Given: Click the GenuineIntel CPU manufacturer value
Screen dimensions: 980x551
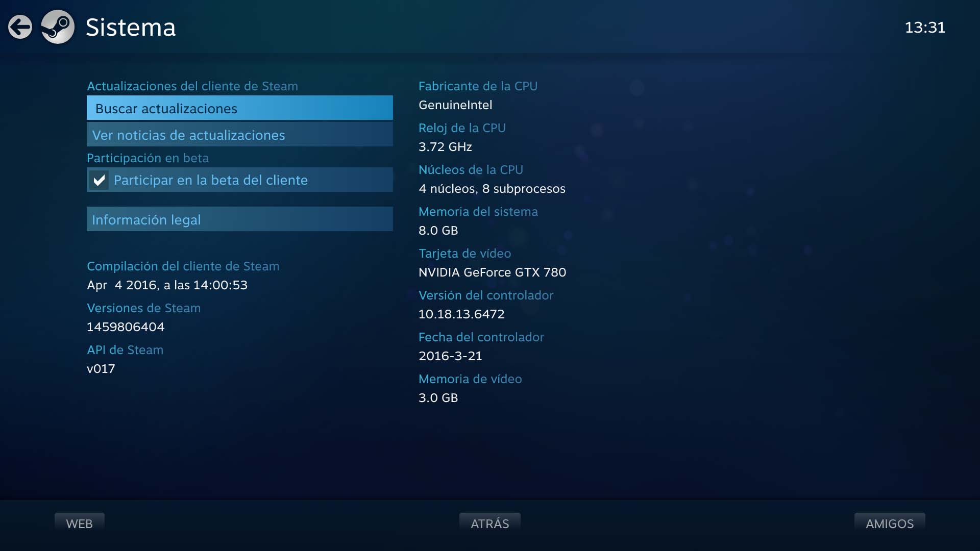Looking at the screenshot, I should [x=455, y=105].
